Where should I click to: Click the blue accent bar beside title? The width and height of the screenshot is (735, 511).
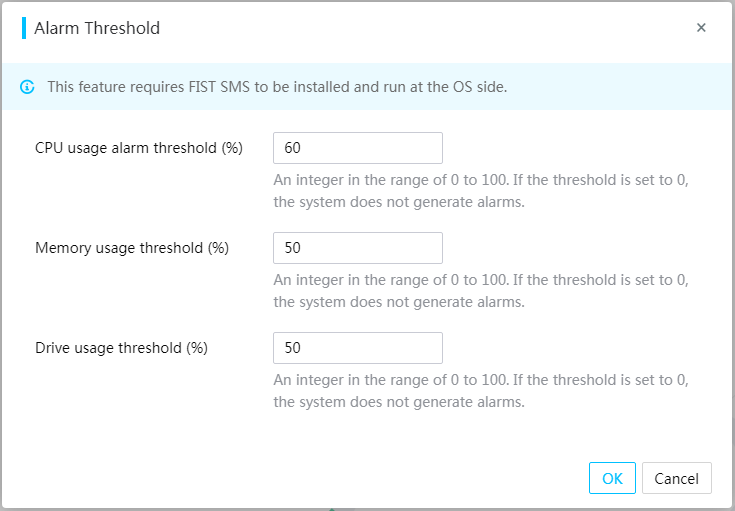coord(24,28)
